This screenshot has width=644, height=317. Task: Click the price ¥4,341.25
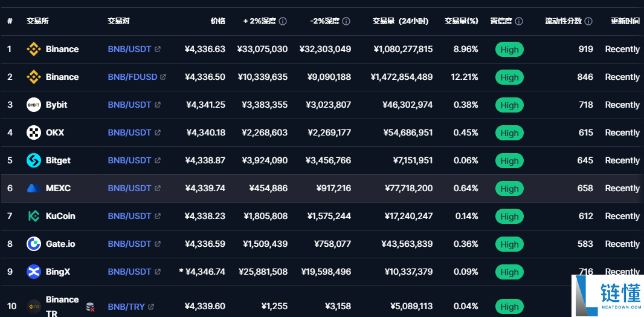[x=205, y=105]
